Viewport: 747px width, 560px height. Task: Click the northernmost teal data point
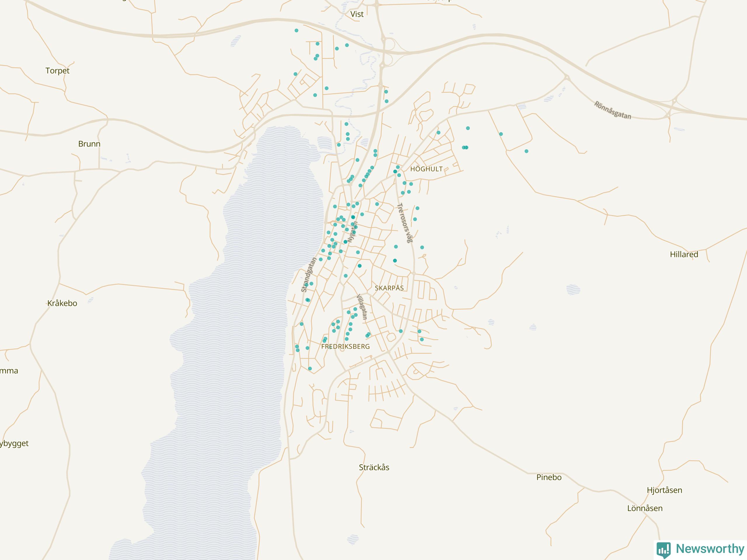point(296,30)
